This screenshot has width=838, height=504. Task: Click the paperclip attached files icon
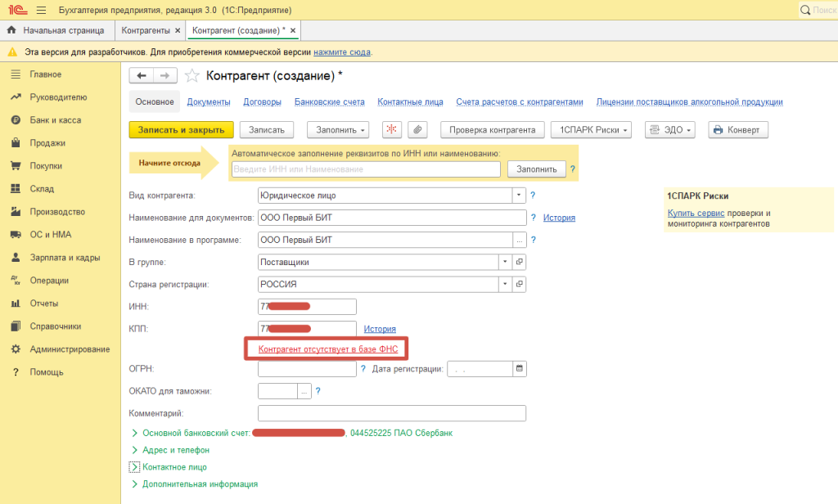(417, 130)
